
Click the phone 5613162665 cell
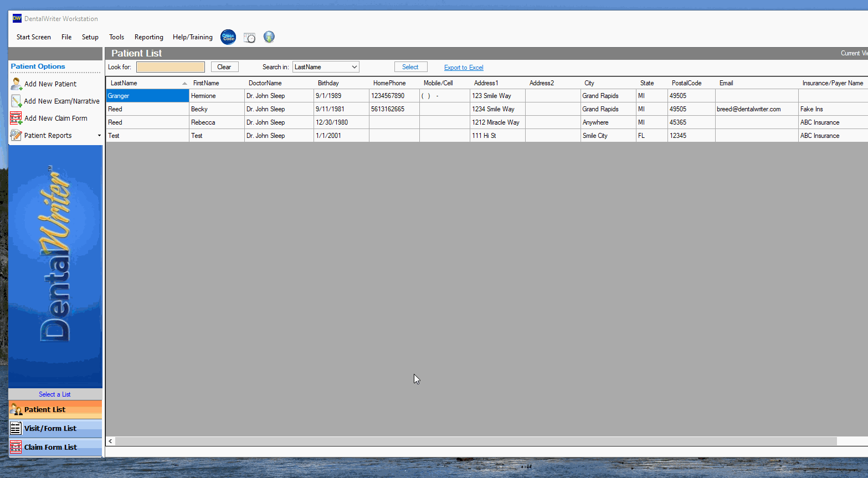[x=394, y=109]
